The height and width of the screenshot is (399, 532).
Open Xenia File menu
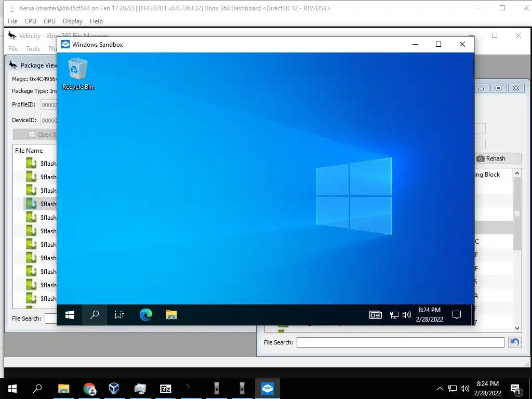pyautogui.click(x=12, y=21)
